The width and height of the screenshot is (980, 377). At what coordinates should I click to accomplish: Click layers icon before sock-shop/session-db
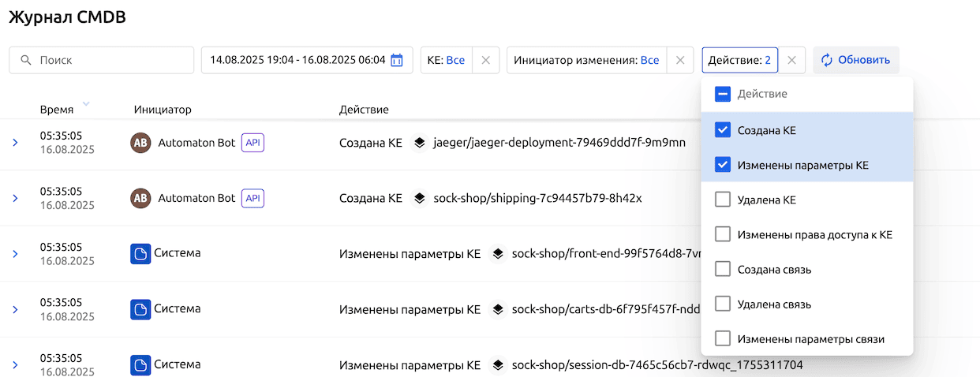pyautogui.click(x=497, y=365)
